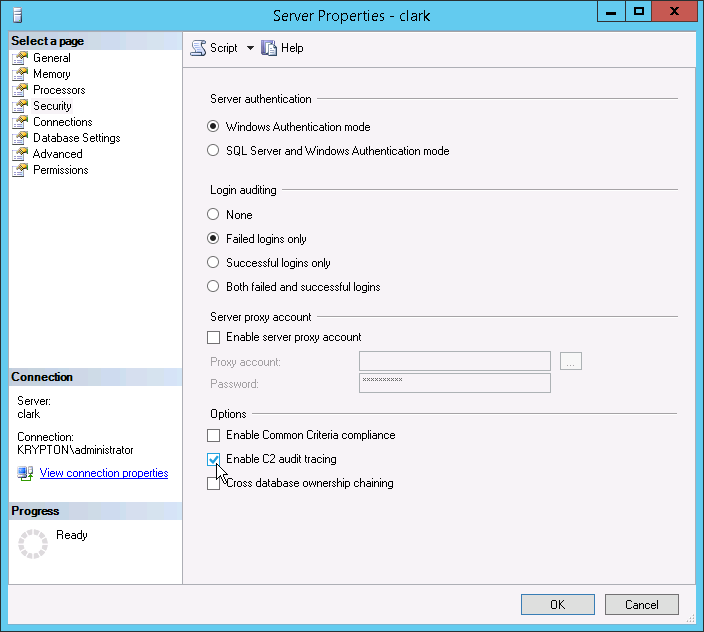Enable Common Criteria compliance
Viewport: 704px width, 632px height.
click(x=214, y=435)
